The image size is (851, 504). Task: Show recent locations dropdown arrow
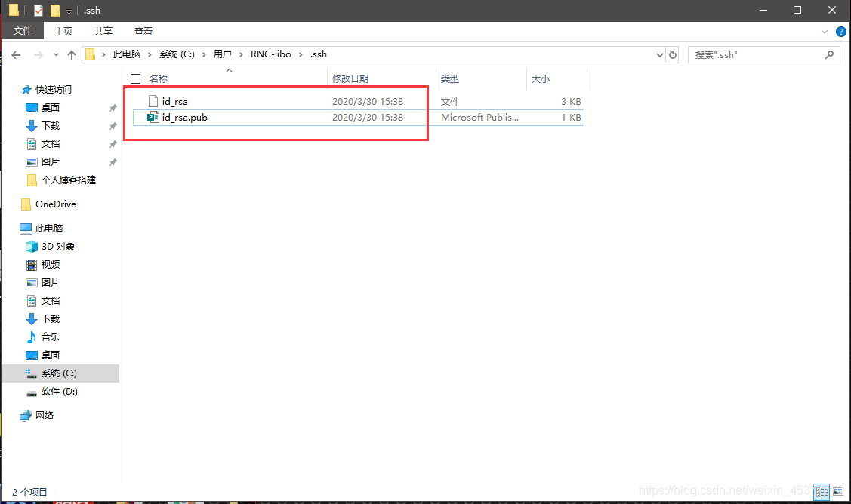[56, 55]
